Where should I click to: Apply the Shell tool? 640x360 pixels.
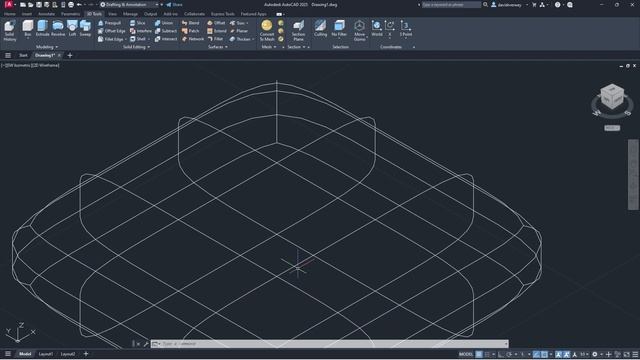tap(138, 39)
